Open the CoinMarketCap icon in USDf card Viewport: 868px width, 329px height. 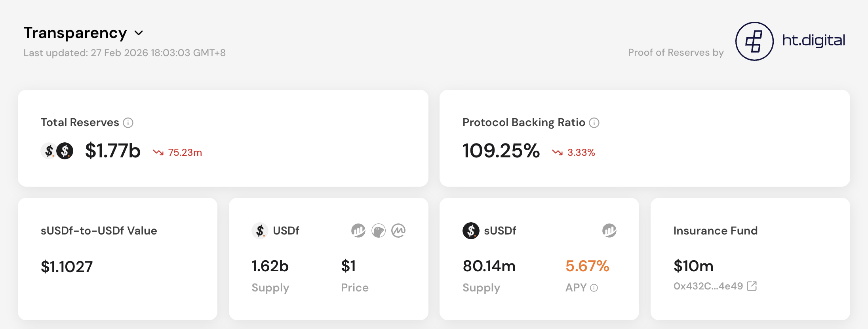398,231
